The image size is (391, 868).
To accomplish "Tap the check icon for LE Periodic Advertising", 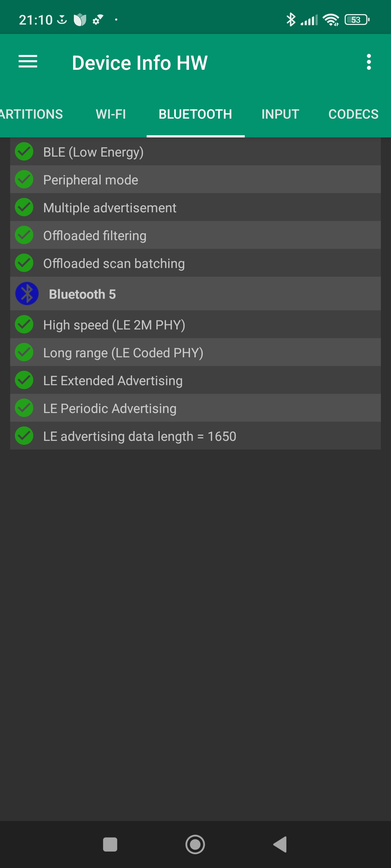I will coord(24,408).
